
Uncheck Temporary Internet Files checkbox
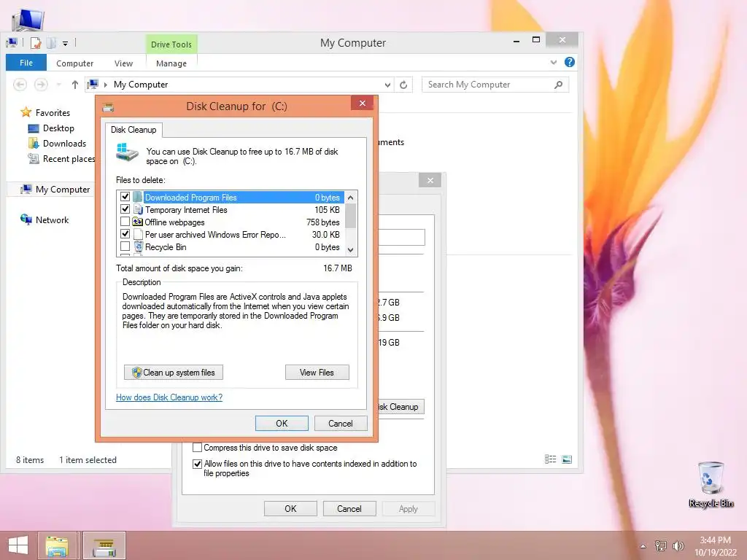125,209
